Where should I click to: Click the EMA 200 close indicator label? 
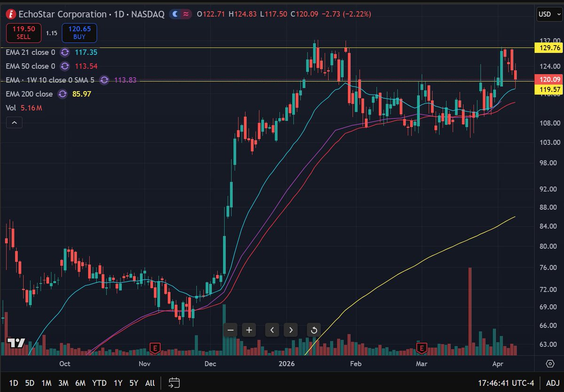(x=29, y=94)
